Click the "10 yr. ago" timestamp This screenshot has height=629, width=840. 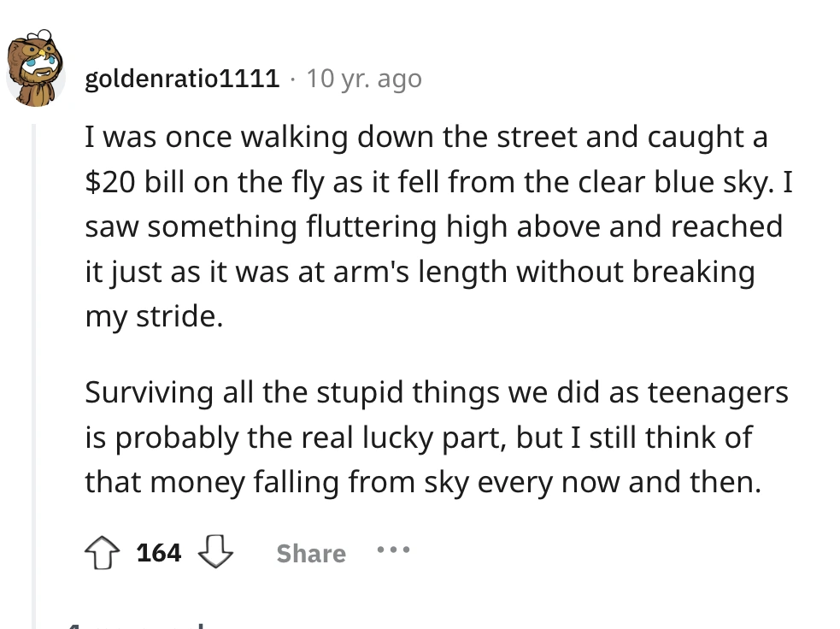[364, 79]
